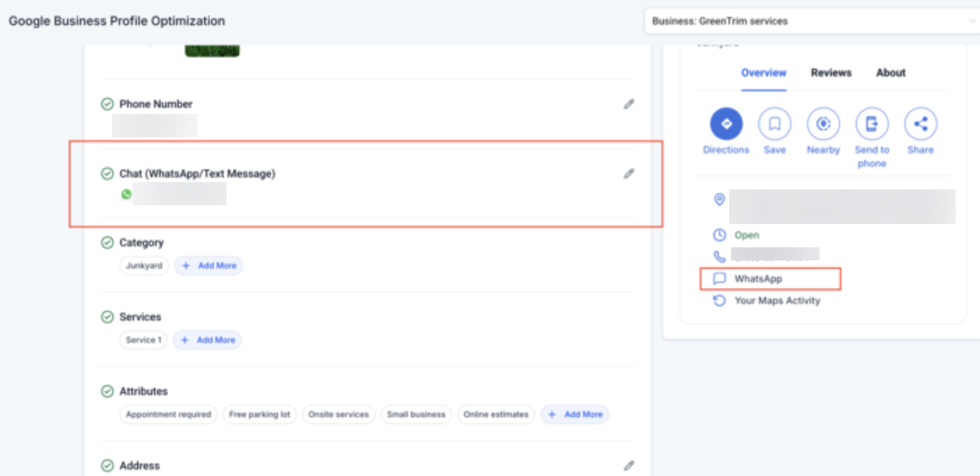Open Your Maps Activity link

pos(777,301)
